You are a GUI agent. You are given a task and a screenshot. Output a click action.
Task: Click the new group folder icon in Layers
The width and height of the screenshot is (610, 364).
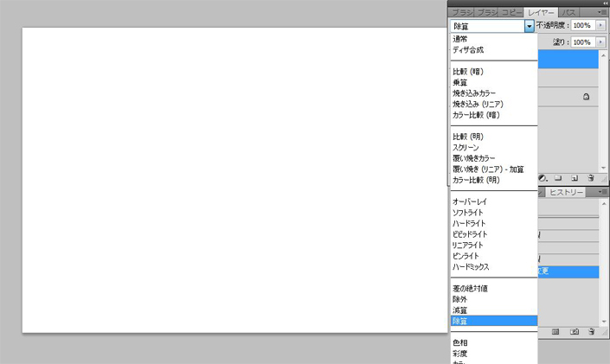pyautogui.click(x=558, y=178)
